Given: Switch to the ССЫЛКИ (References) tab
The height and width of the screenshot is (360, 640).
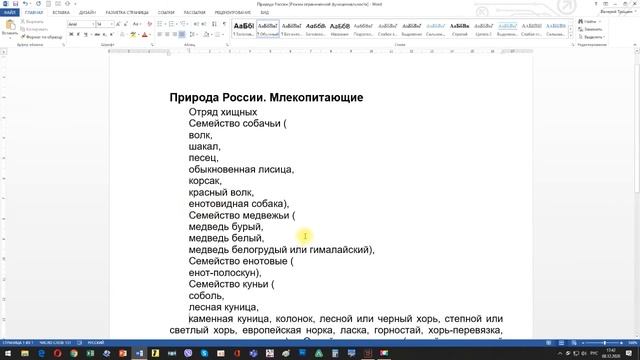Looking at the screenshot, I should (x=166, y=13).
